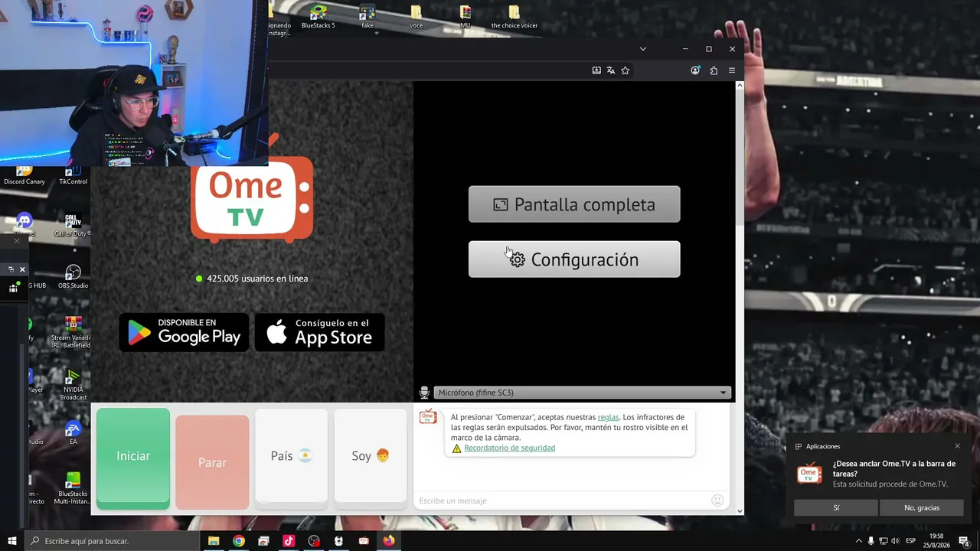Start a chat with the Iniciar button
Viewport: 980px width, 551px height.
point(133,458)
